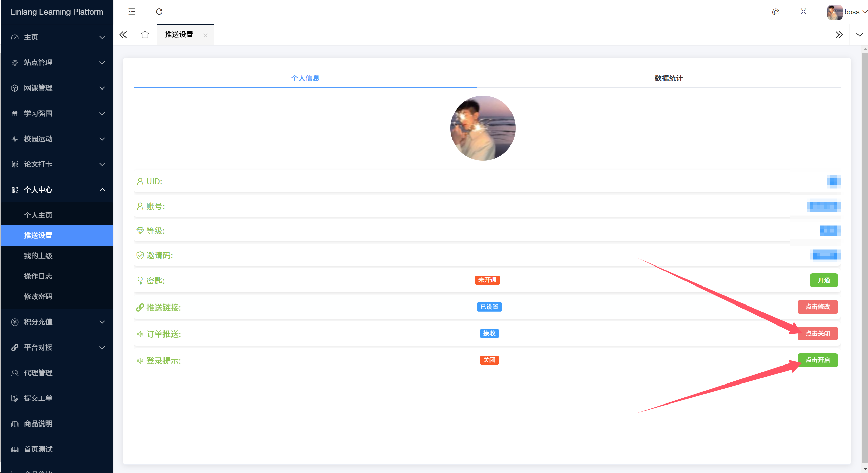
Task: Open 修改密码 sidebar link
Action: (38, 296)
